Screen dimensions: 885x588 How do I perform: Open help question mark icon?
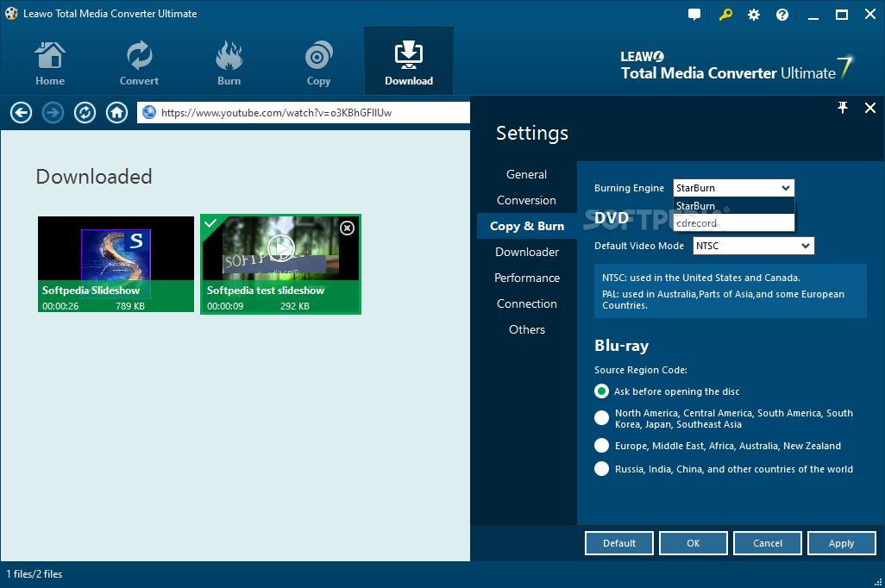pos(782,15)
